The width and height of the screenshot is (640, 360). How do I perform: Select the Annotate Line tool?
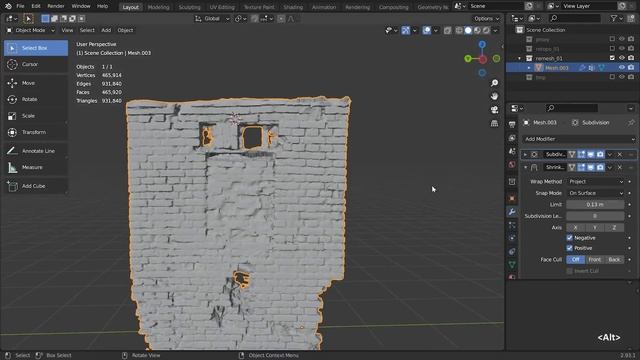click(x=36, y=151)
